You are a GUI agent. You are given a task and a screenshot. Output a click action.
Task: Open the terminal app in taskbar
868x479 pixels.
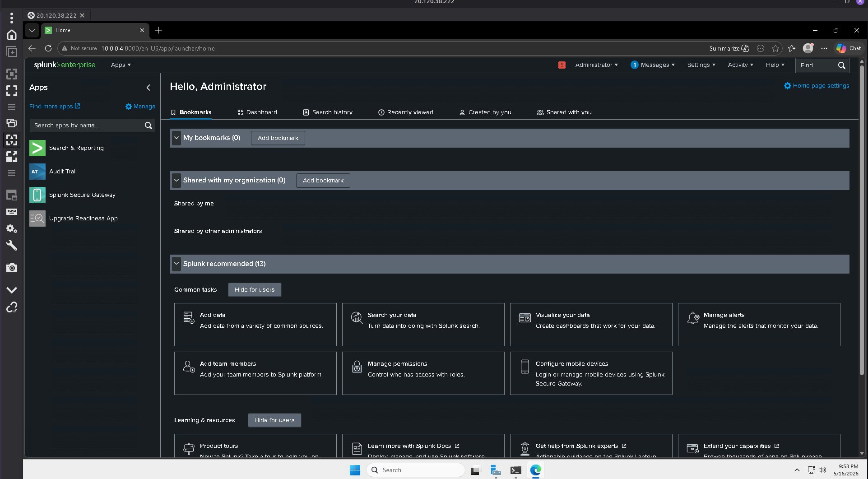pyautogui.click(x=515, y=470)
